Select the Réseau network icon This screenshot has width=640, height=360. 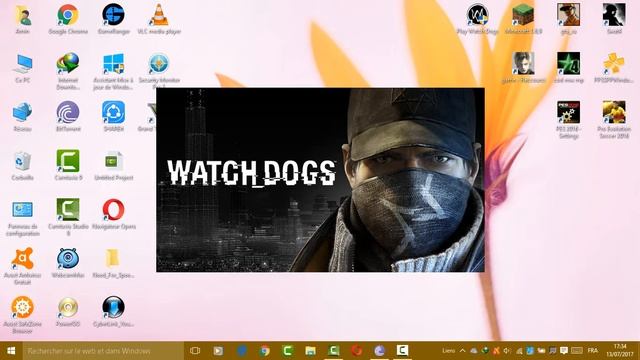click(22, 116)
